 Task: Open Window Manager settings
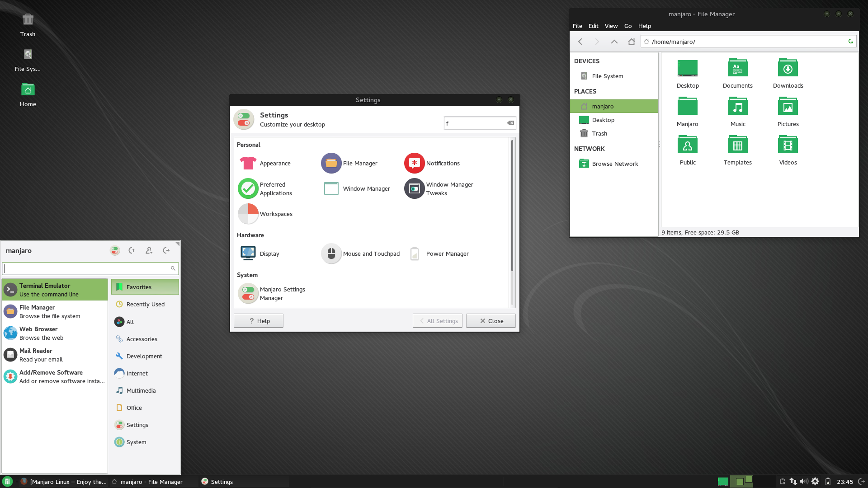coord(356,188)
